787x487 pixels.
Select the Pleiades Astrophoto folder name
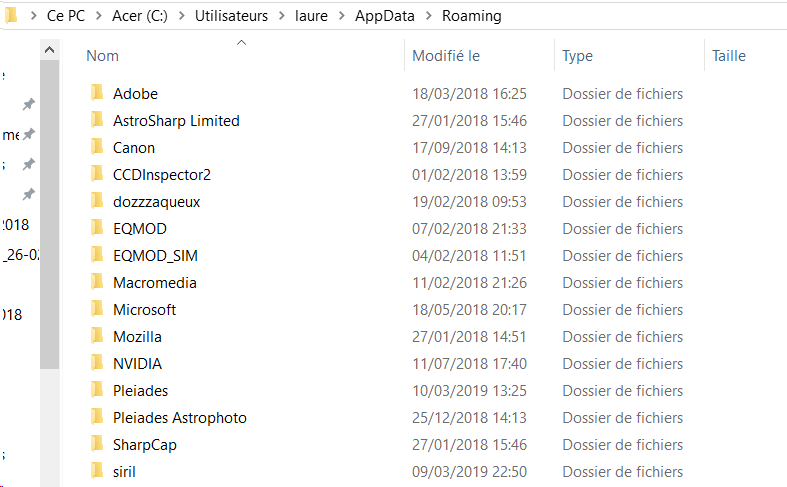(x=180, y=417)
